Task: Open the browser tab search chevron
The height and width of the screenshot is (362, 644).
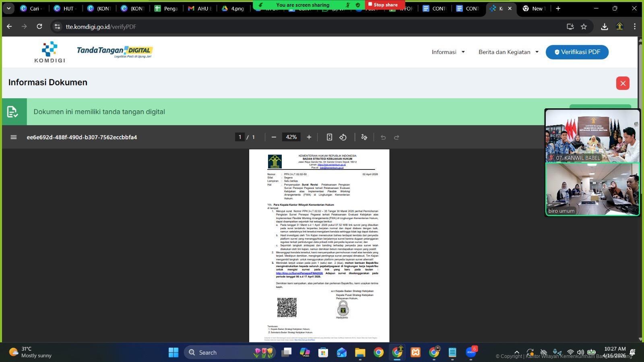Action: pyautogui.click(x=8, y=8)
